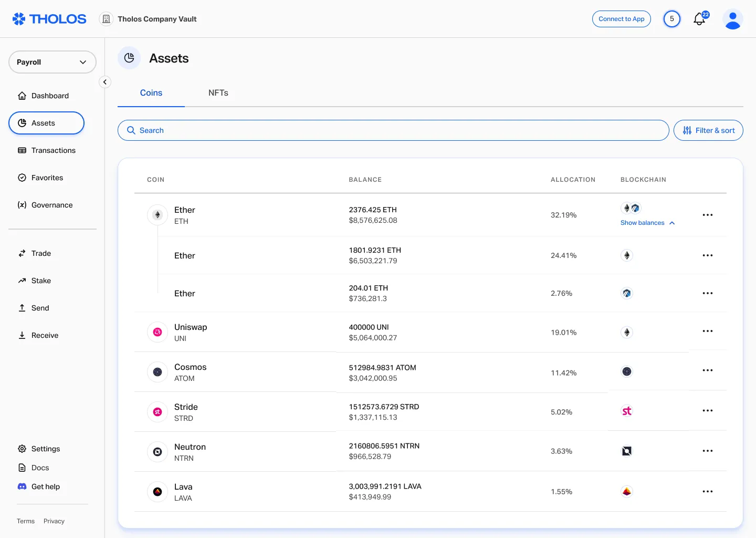This screenshot has width=756, height=538.
Task: Switch to the NFTs tab
Action: click(x=218, y=93)
